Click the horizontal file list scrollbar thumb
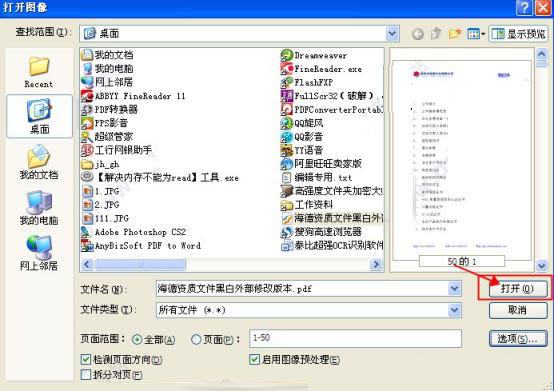Image resolution: width=554 pixels, height=391 pixels. 140,264
